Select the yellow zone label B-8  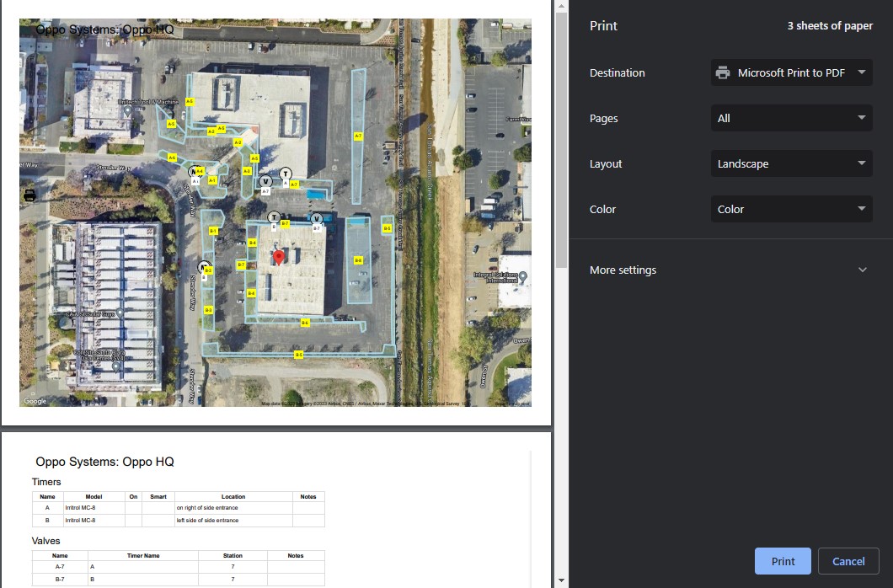tap(359, 260)
